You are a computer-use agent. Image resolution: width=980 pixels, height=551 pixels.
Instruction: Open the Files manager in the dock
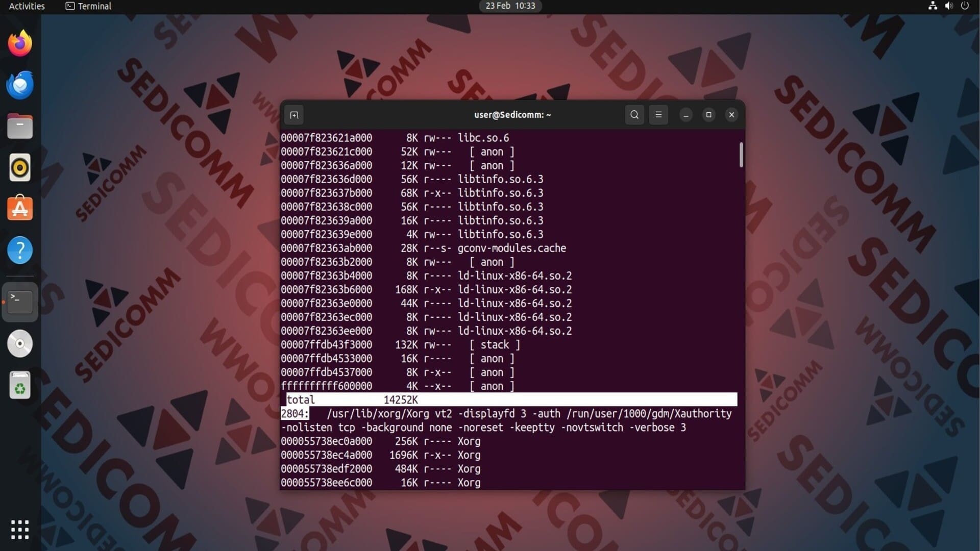tap(20, 127)
